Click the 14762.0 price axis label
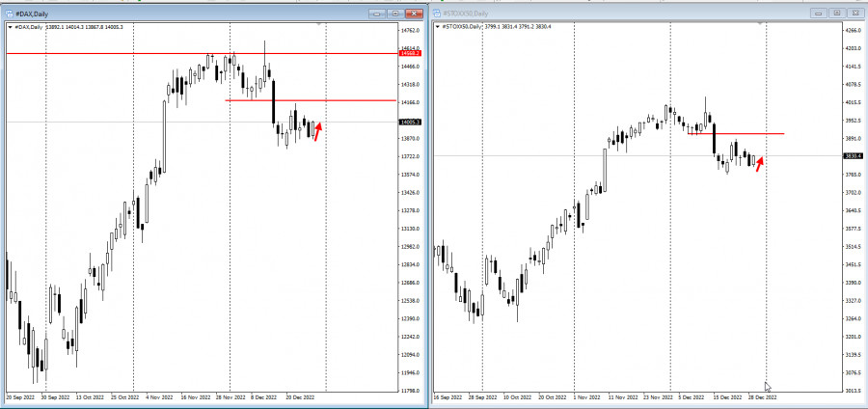Viewport: 868px width, 409px height. click(x=411, y=31)
